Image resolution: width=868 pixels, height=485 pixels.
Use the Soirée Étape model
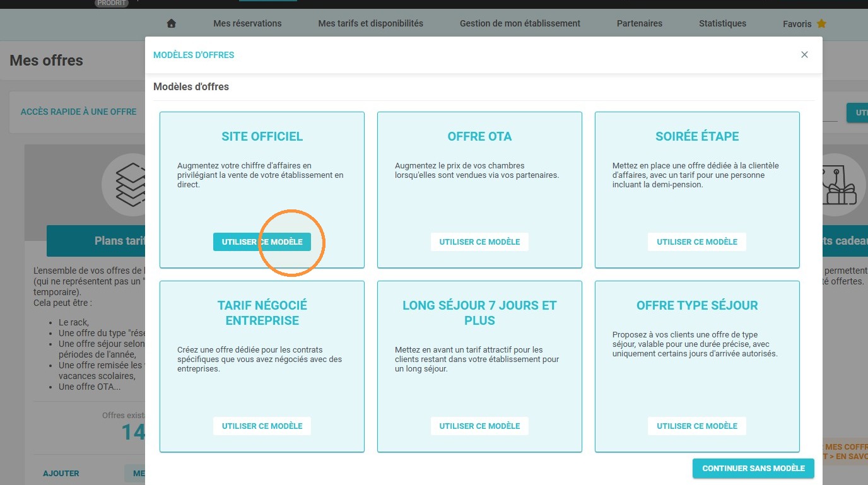click(697, 242)
